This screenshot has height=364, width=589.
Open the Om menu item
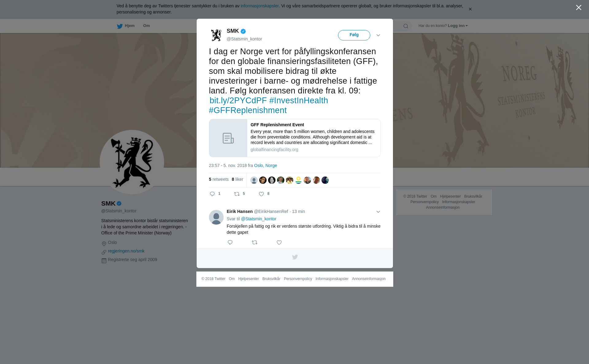coord(146,26)
